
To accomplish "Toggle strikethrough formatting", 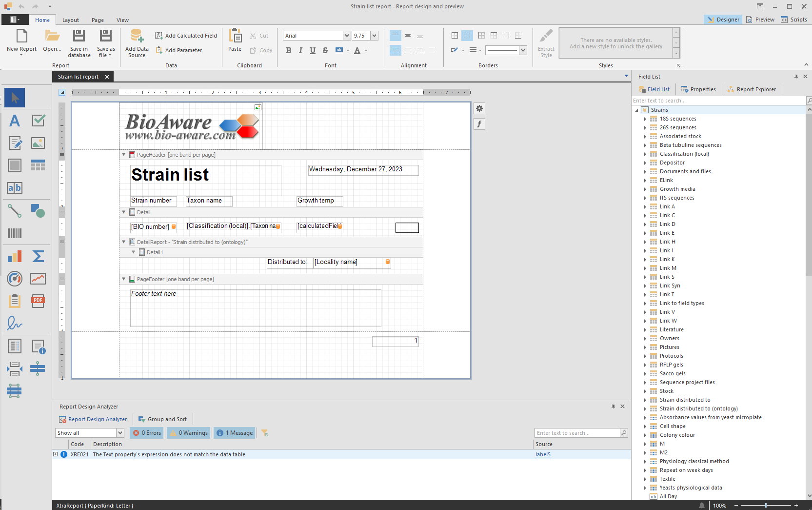I will (325, 50).
